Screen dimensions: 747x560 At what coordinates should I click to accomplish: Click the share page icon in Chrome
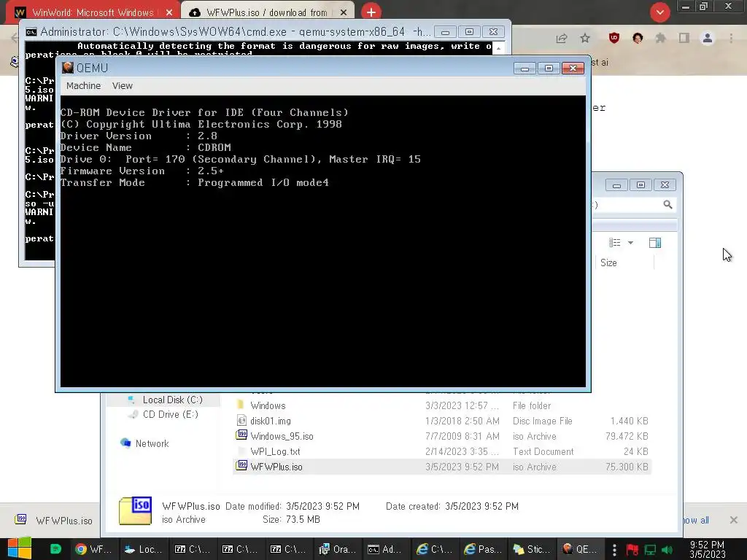coord(562,39)
